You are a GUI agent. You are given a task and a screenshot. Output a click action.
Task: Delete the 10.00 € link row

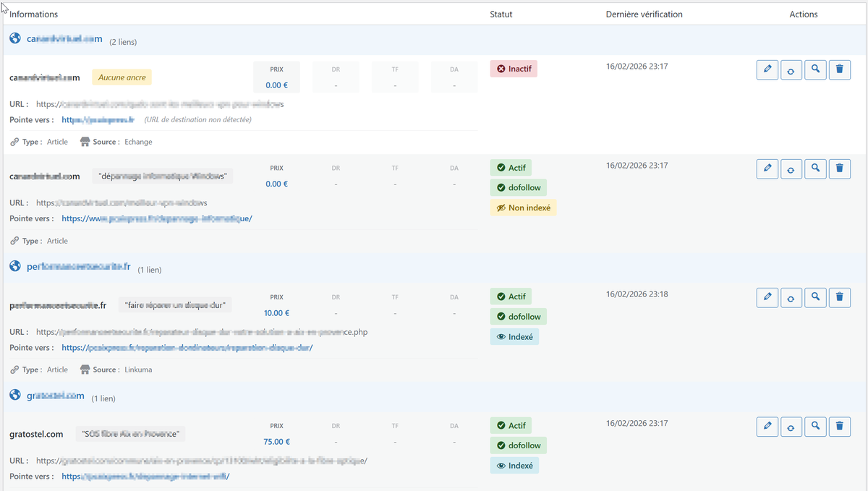tap(839, 297)
